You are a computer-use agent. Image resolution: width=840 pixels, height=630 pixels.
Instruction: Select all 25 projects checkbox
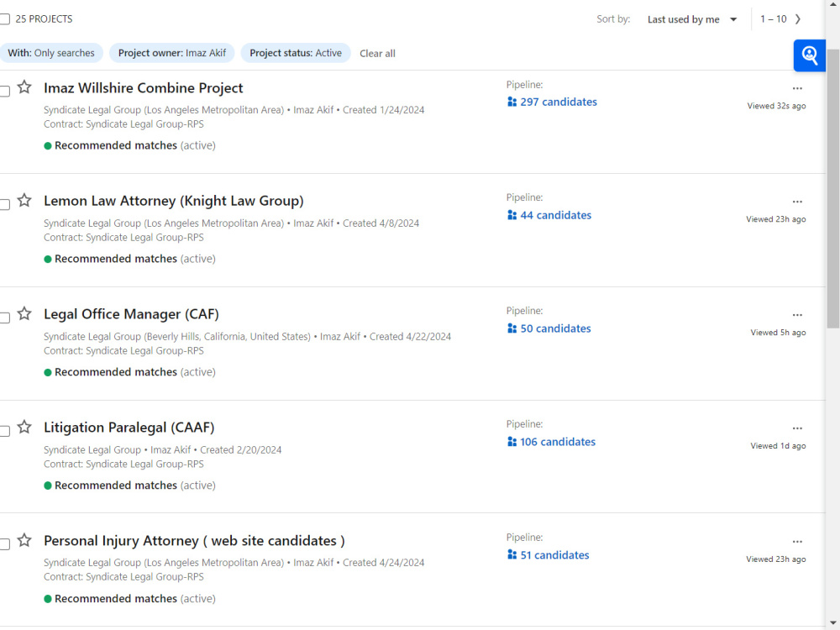pyautogui.click(x=5, y=19)
